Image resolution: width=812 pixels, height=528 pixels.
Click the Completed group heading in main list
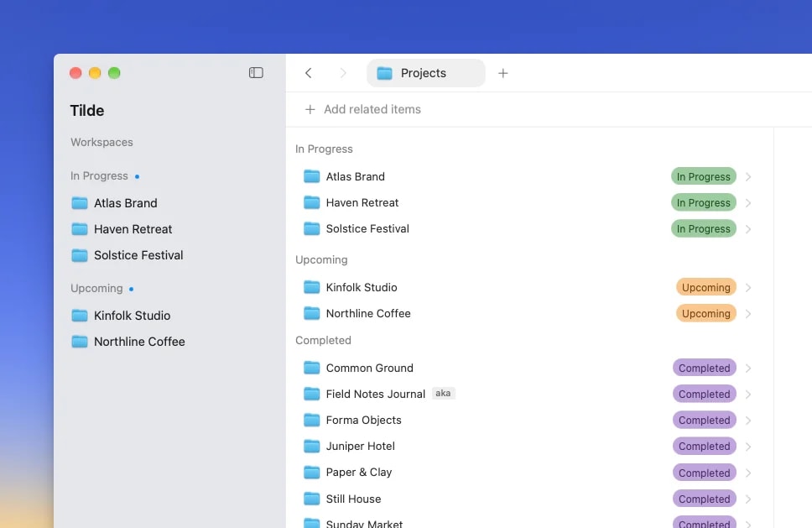tap(323, 341)
